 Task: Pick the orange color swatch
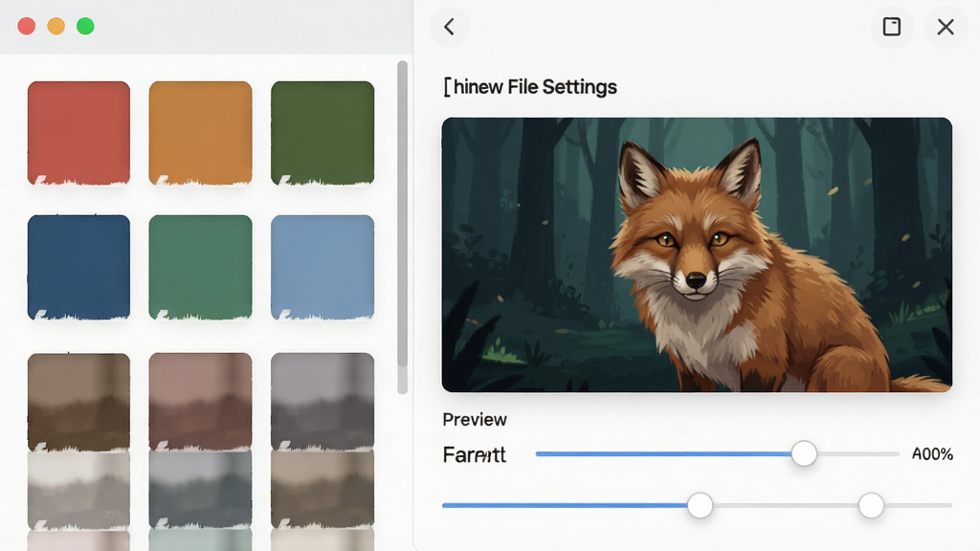point(201,133)
